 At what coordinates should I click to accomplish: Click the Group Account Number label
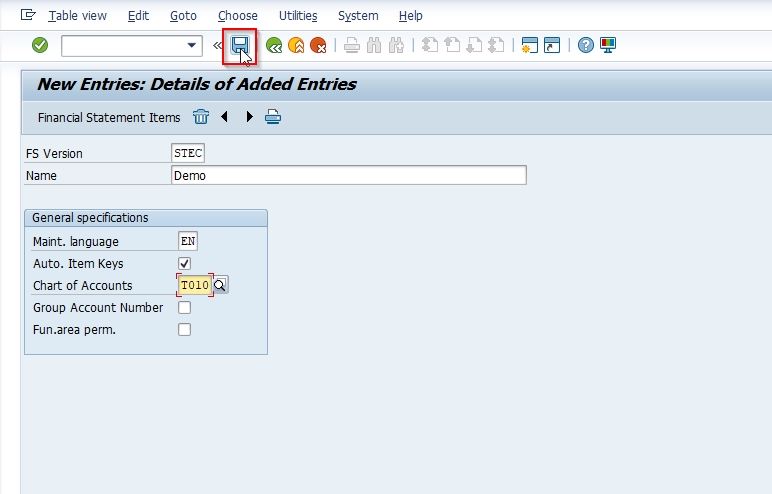(x=98, y=308)
